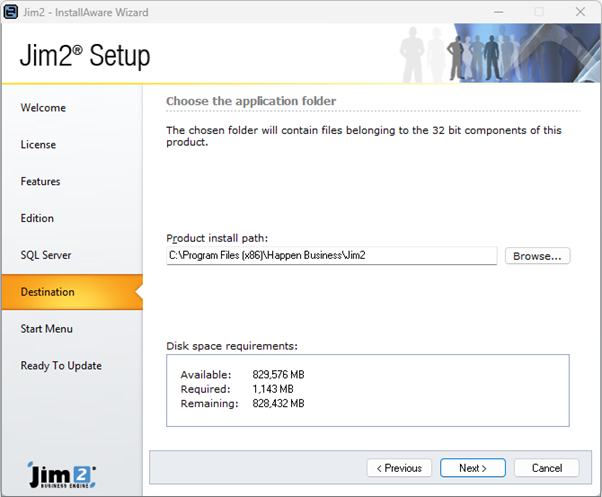Click the Jim2 Setup heading

tap(85, 56)
